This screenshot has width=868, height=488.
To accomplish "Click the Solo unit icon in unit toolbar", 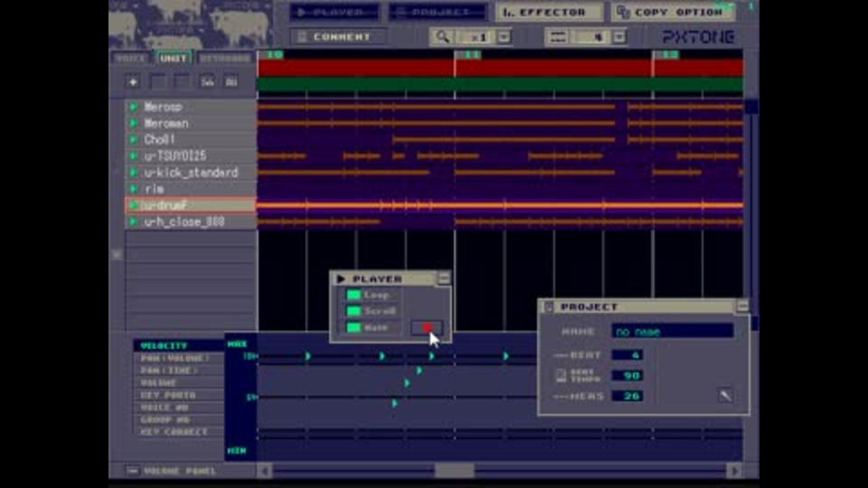I will [207, 82].
